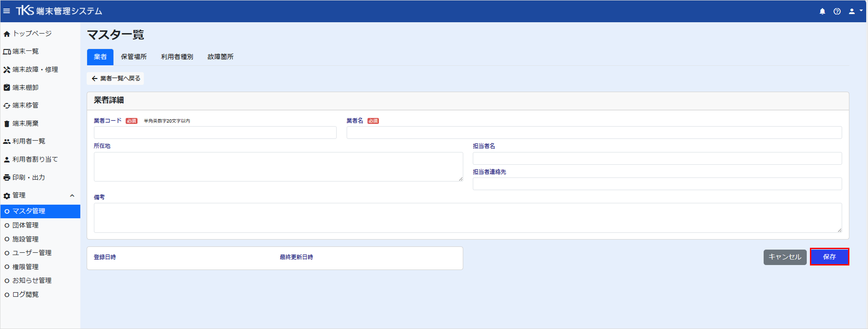Open the hamburger menu icon
868x329 pixels.
7,11
